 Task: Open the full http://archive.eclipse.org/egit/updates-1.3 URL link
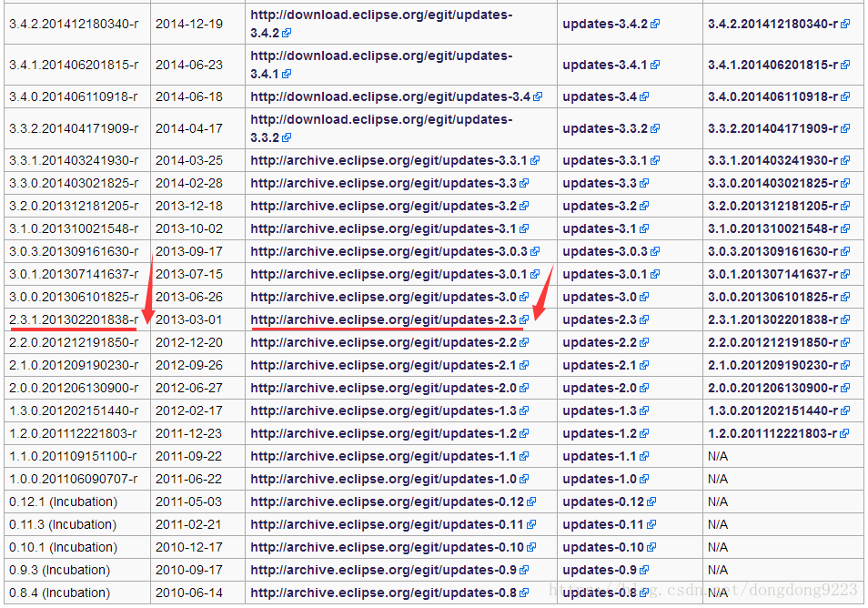click(x=389, y=410)
